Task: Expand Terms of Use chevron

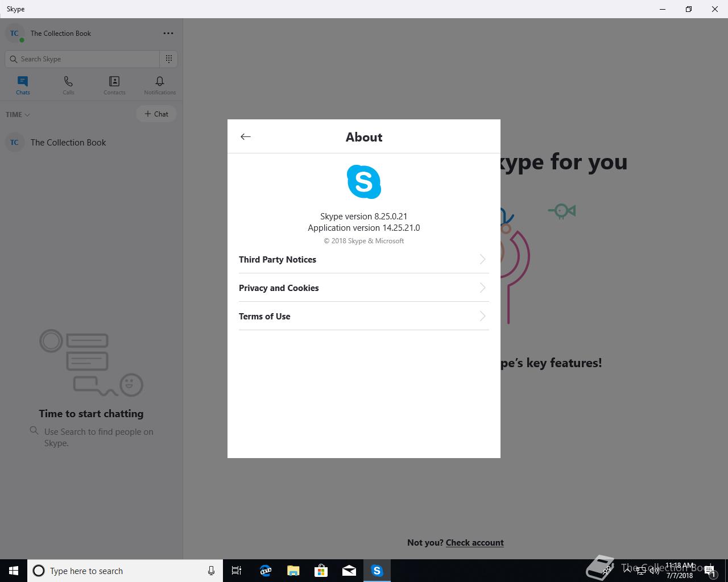Action: [482, 316]
